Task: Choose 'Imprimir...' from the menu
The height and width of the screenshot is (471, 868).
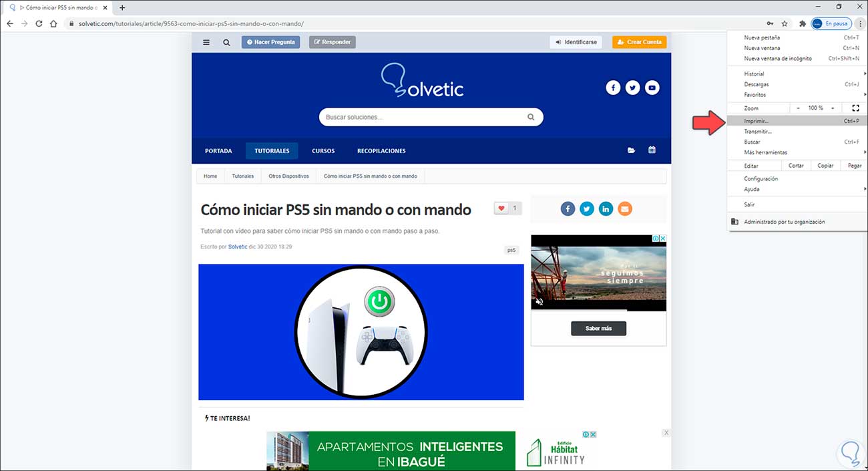Action: tap(797, 121)
